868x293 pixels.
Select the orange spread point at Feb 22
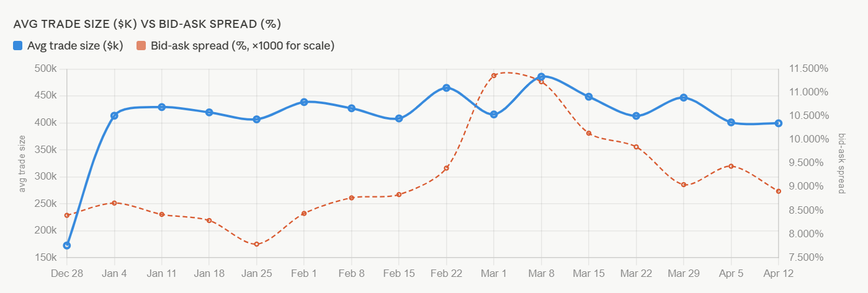[x=446, y=168]
